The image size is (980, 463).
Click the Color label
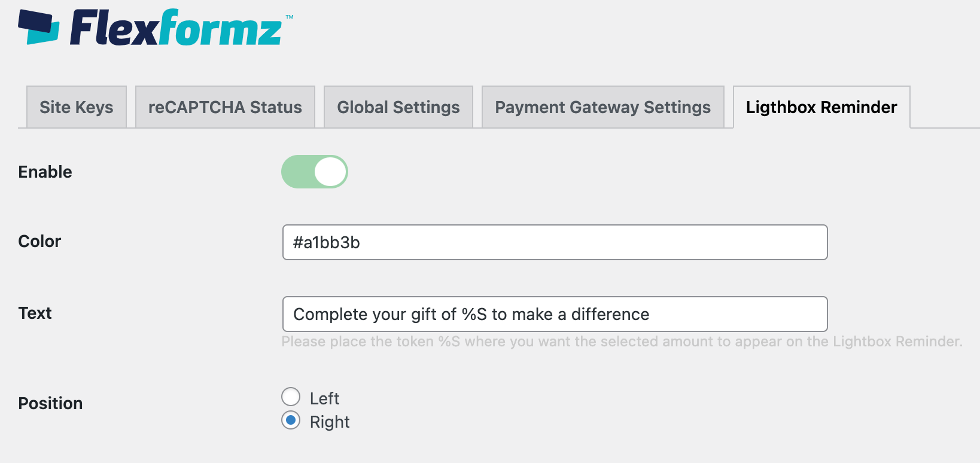tap(39, 242)
